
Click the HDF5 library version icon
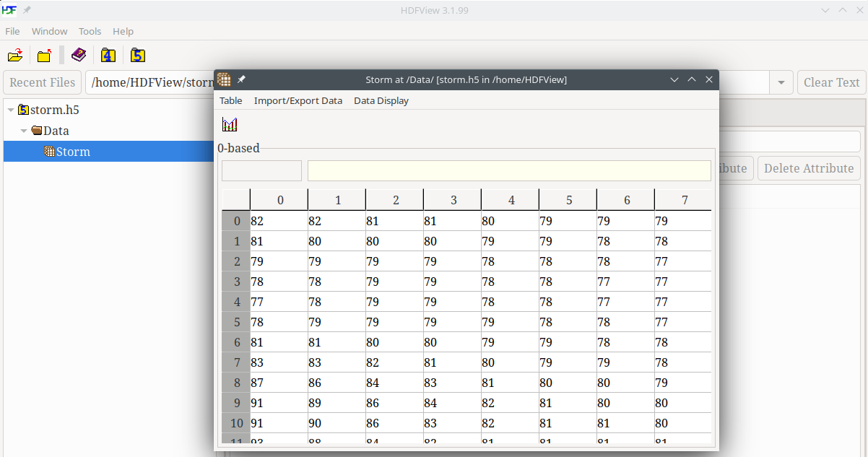[x=138, y=56]
